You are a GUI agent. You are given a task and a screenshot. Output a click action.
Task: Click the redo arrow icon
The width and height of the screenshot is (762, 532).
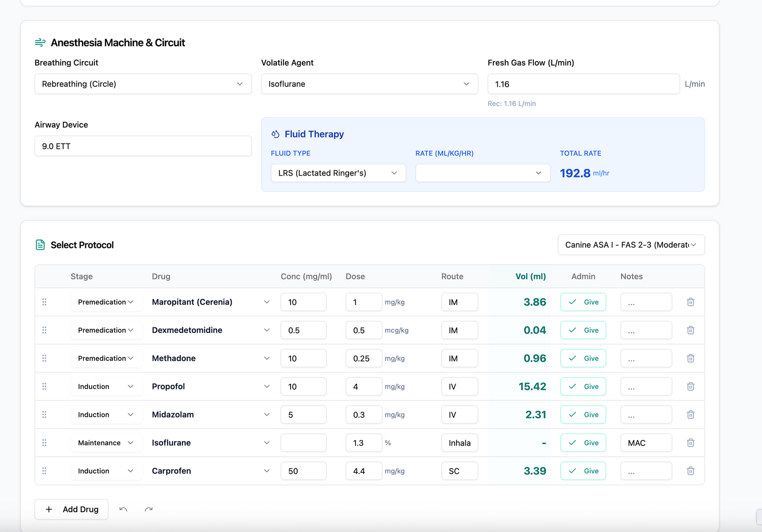(x=148, y=509)
